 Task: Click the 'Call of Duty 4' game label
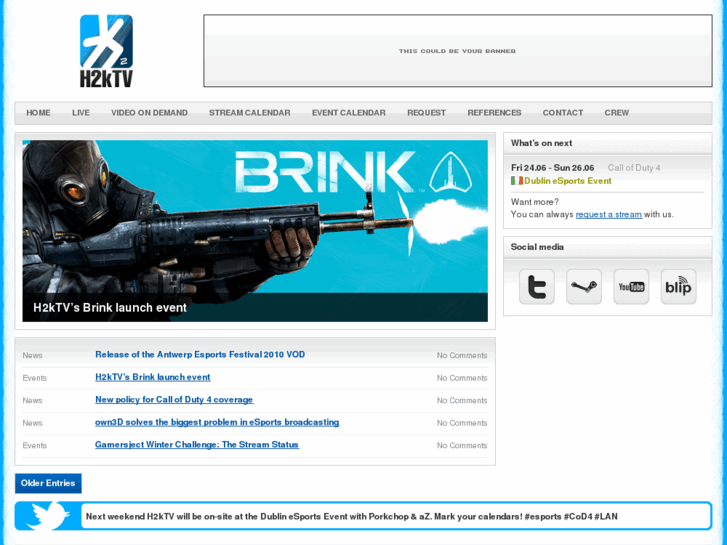click(x=634, y=167)
